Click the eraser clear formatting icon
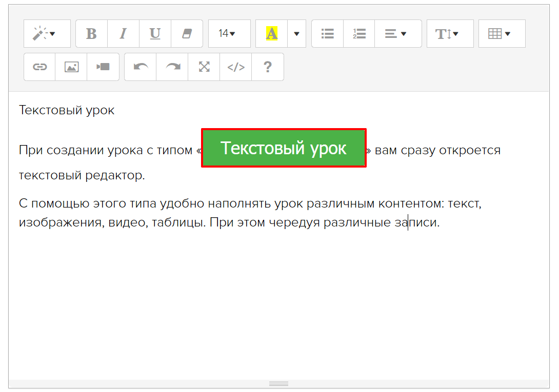 (187, 34)
